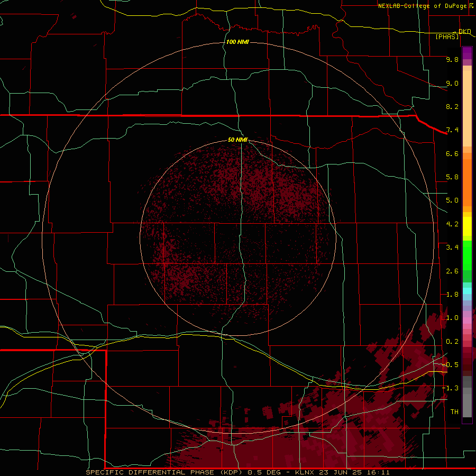Click the 100 NMI range ring label

(237, 42)
